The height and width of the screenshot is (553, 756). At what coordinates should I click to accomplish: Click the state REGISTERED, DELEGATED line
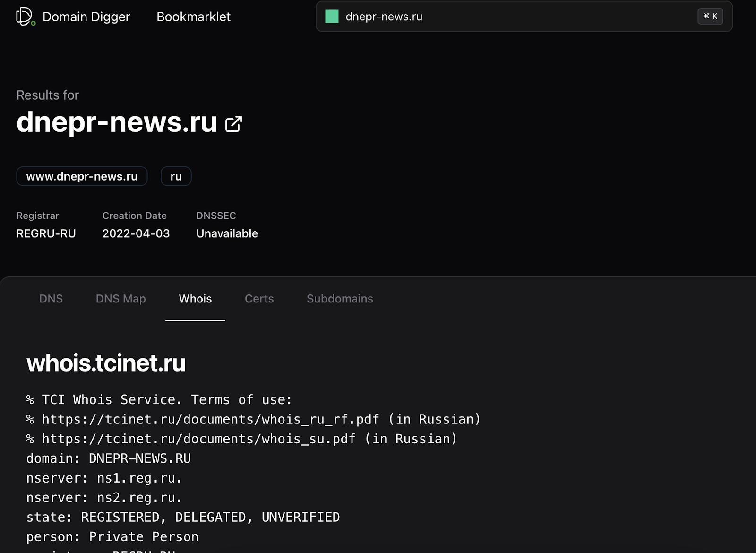[183, 518]
